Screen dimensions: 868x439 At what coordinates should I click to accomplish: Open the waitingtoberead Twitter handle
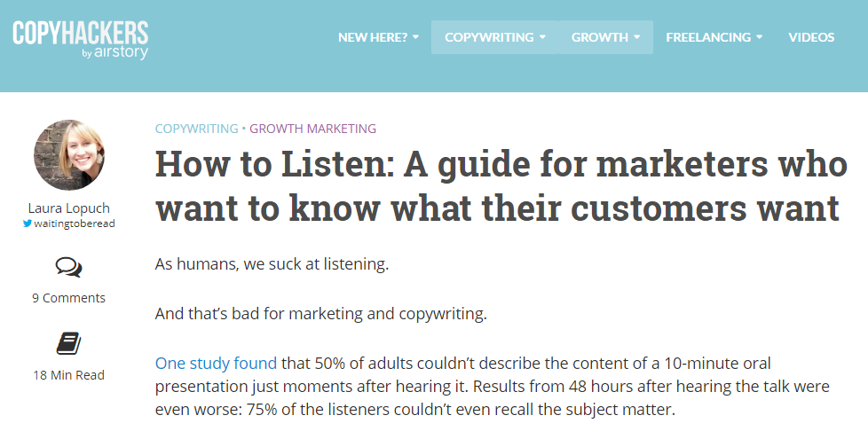tap(74, 224)
